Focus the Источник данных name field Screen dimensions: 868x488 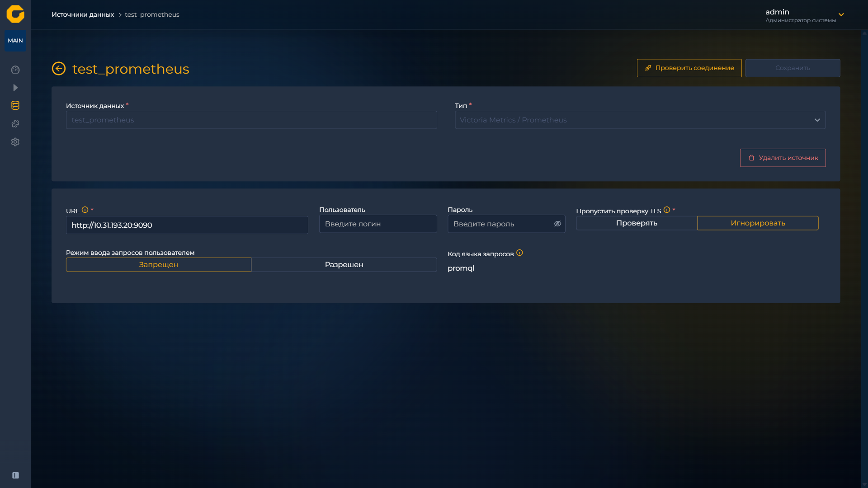tap(251, 120)
